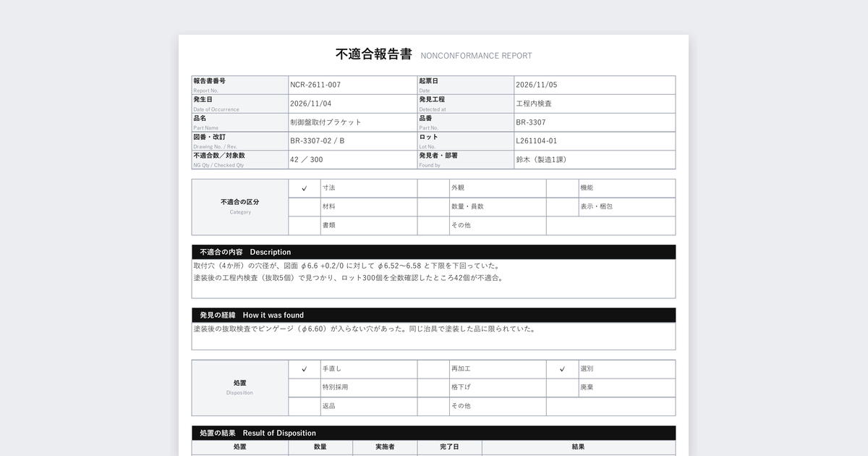This screenshot has width=868, height=456.
Task: Click the その他 option in disposition section
Action: 461,407
